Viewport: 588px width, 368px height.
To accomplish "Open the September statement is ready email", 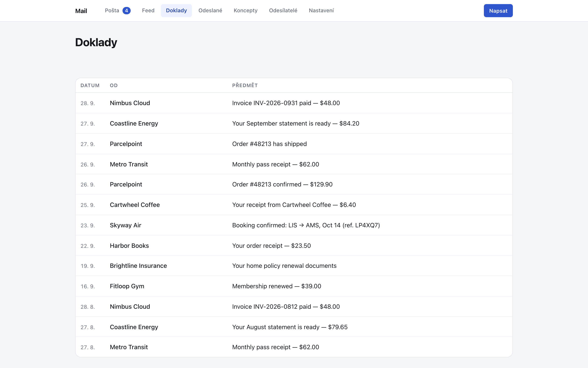I will 294,123.
